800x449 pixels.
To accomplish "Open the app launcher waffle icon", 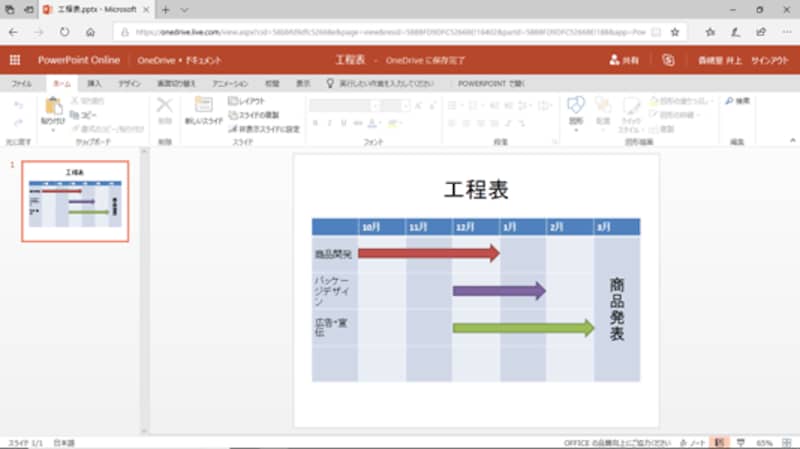I will coord(17,60).
